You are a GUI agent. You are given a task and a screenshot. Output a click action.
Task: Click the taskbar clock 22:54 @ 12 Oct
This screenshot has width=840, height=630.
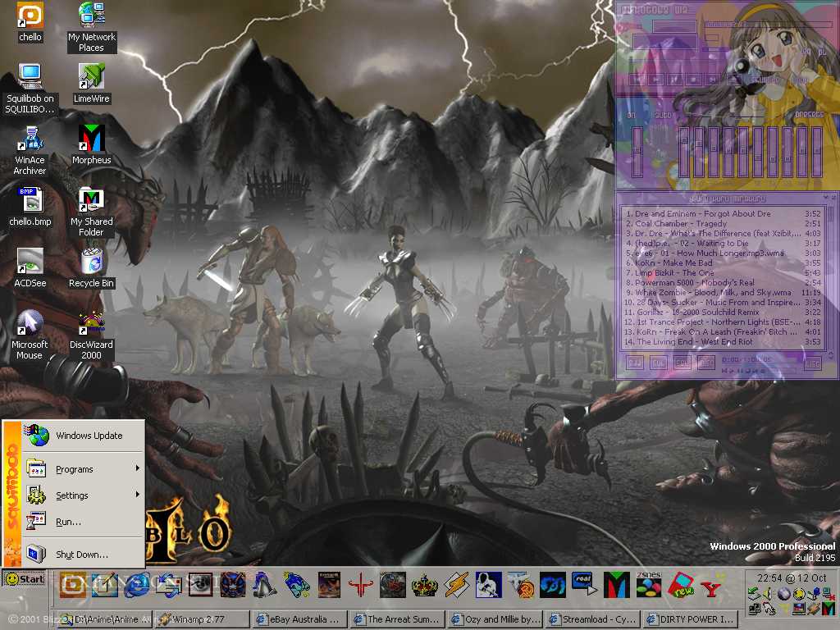tap(792, 578)
